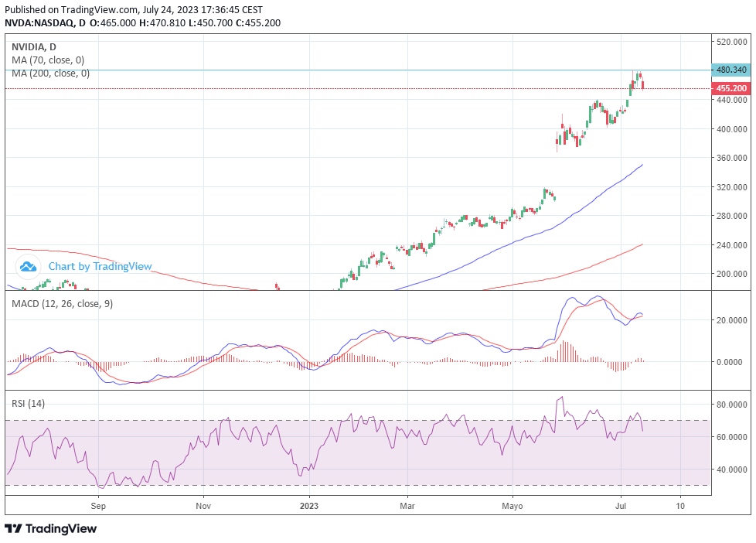Click the 280.000 price axis label
The width and height of the screenshot is (756, 543).
[732, 216]
